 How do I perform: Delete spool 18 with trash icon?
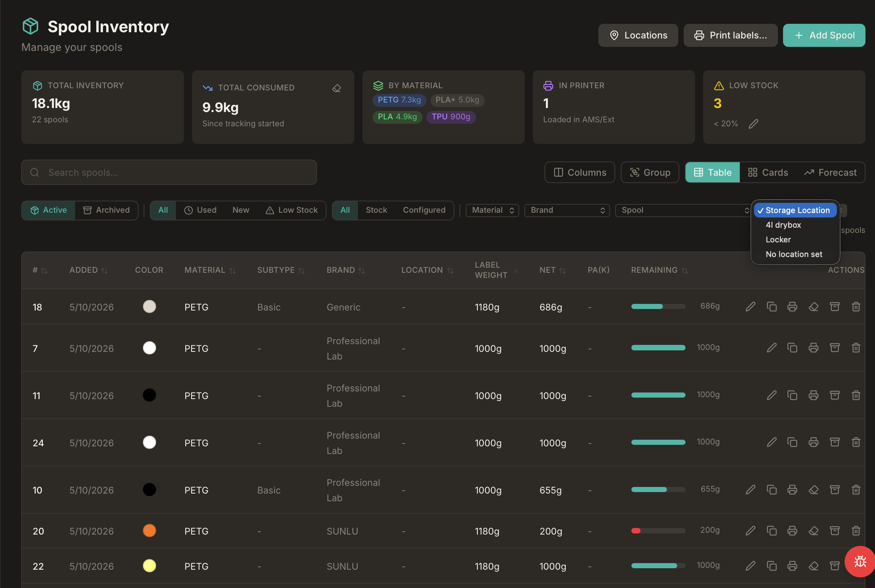(856, 307)
